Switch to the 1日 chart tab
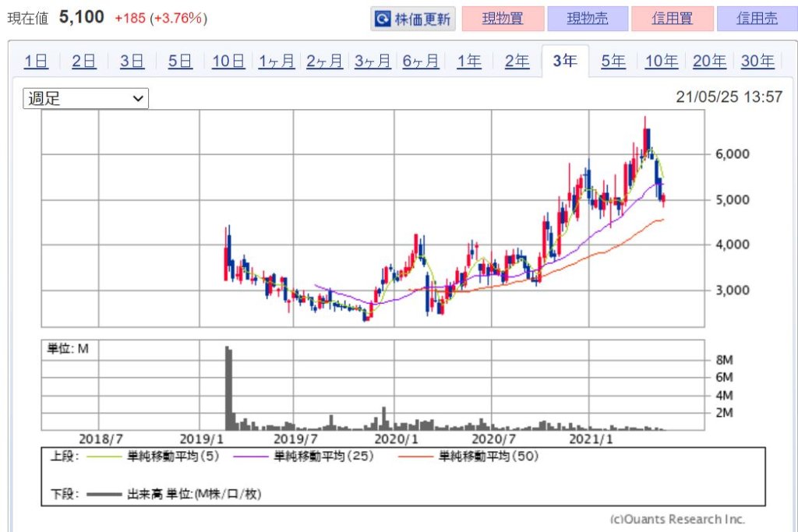Image resolution: width=798 pixels, height=532 pixels. point(36,61)
